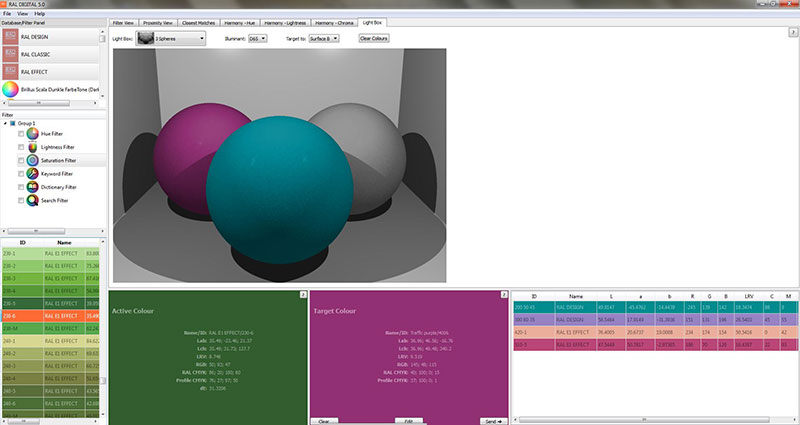Sort colour list by ID column header
The image size is (800, 425).
coord(22,243)
